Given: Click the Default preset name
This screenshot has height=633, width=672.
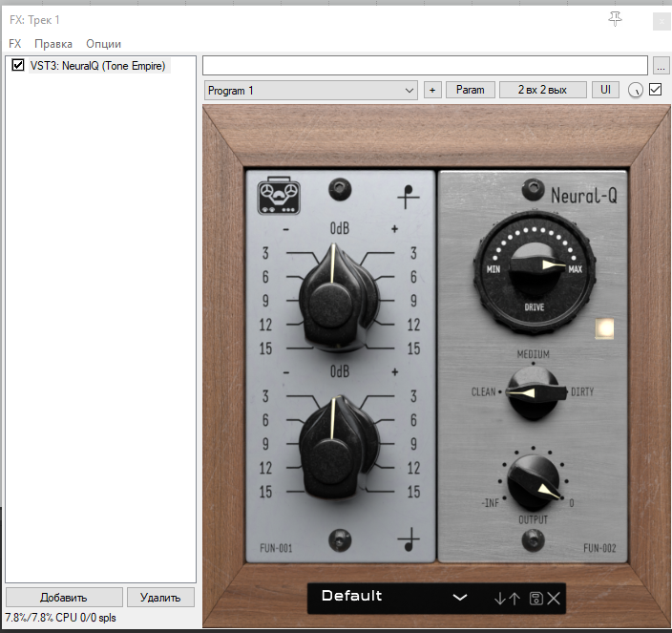Looking at the screenshot, I should point(351,596).
